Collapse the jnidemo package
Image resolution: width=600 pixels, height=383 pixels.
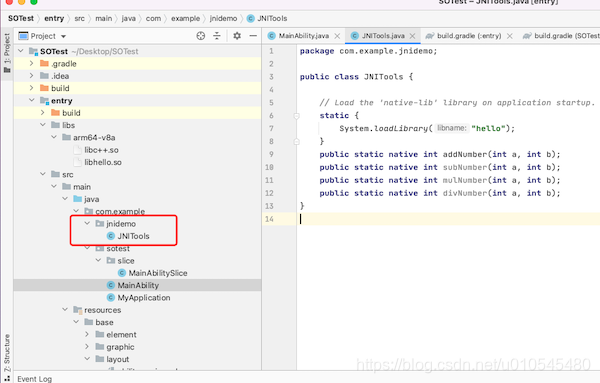[x=87, y=223]
